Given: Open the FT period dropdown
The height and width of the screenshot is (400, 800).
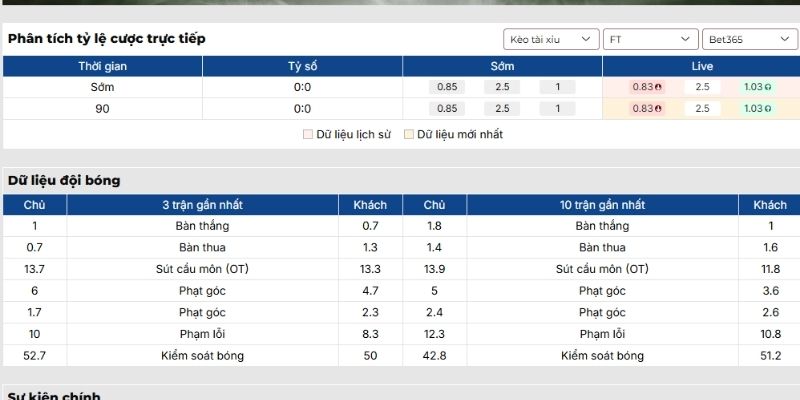Looking at the screenshot, I should pos(651,39).
